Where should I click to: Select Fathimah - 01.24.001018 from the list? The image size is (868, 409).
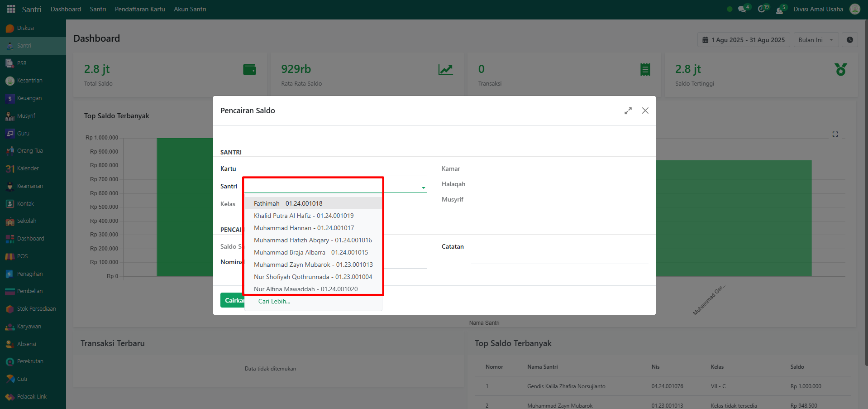288,203
